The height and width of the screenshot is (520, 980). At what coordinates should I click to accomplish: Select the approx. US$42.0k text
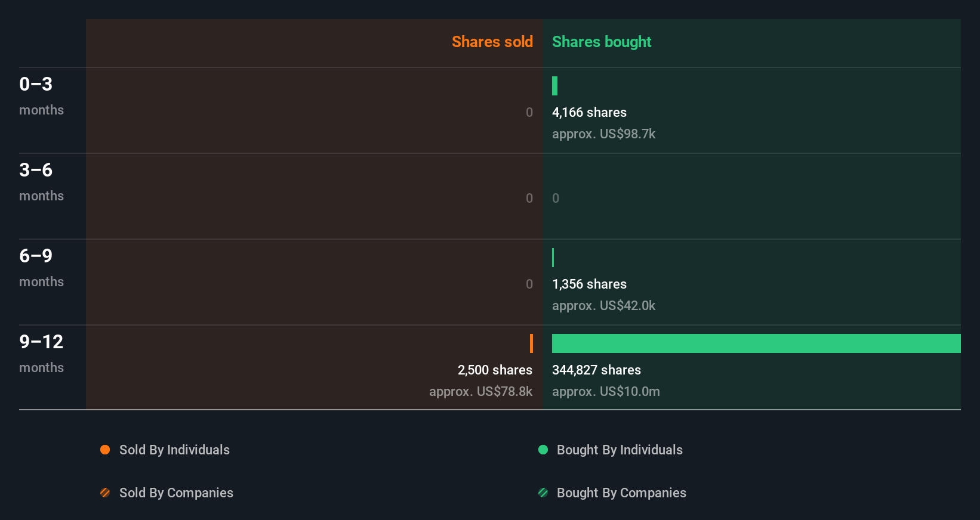pyautogui.click(x=603, y=305)
